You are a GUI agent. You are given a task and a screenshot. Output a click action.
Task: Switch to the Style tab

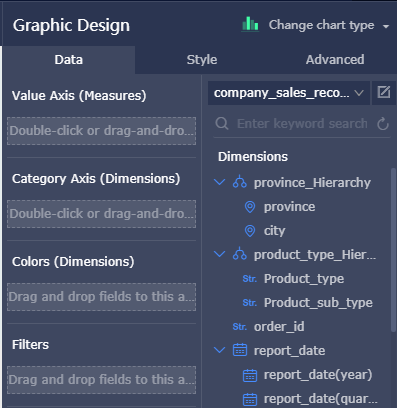pyautogui.click(x=202, y=60)
